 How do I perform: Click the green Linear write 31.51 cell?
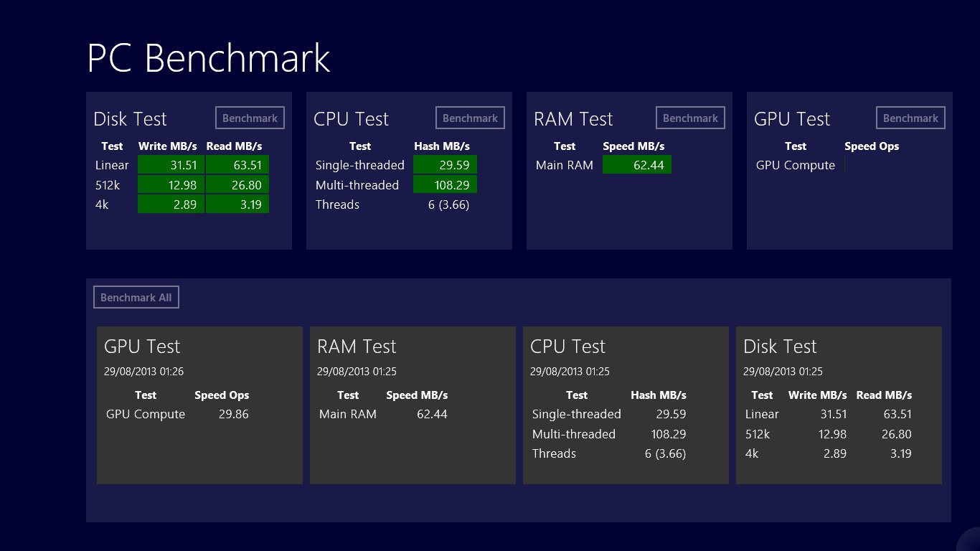(x=171, y=165)
